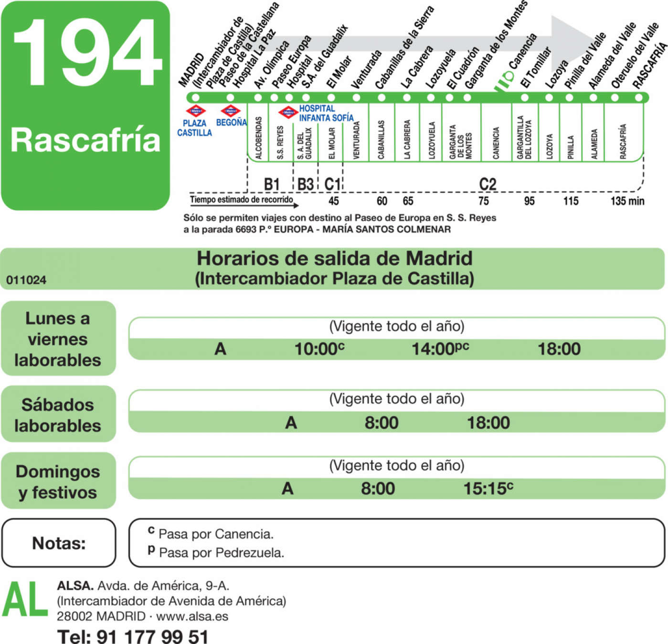The image size is (668, 644).
Task: Click the 'Tiempo estimado de recorrido' label
Action: coord(242,200)
